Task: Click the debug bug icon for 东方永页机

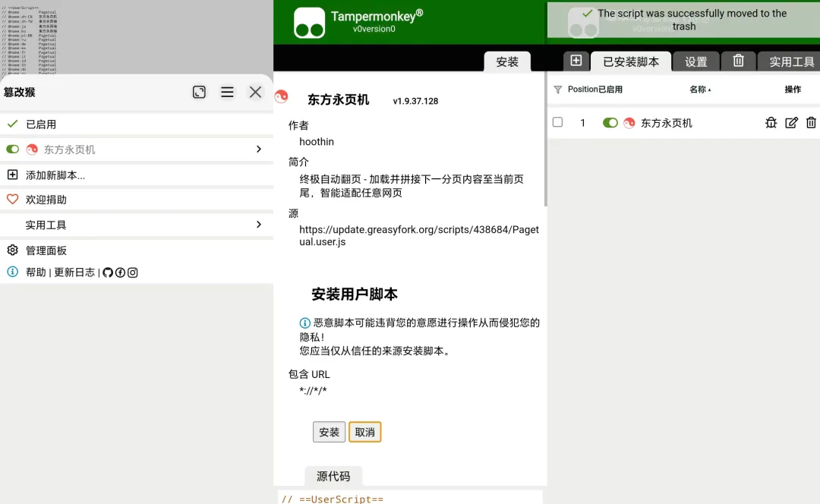Action: point(771,123)
